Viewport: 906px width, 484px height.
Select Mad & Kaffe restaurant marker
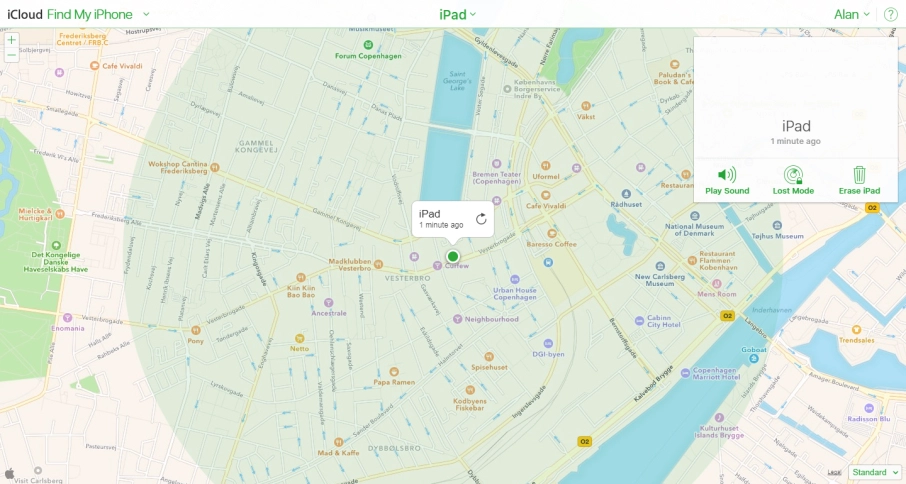click(339, 442)
